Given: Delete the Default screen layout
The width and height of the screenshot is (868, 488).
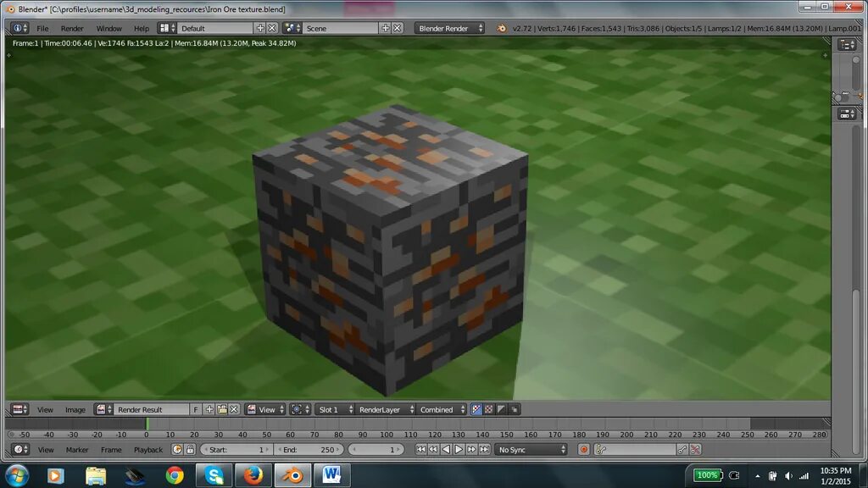Looking at the screenshot, I should (272, 28).
